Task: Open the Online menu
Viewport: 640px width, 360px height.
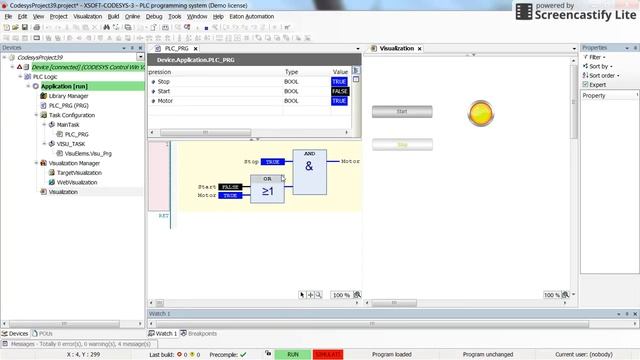Action: [132, 16]
